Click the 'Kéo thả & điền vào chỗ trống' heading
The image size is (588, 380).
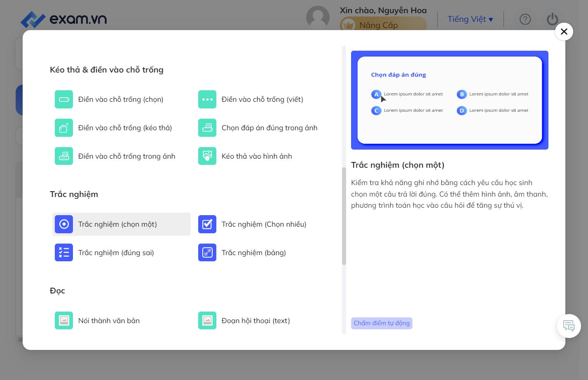tap(107, 70)
